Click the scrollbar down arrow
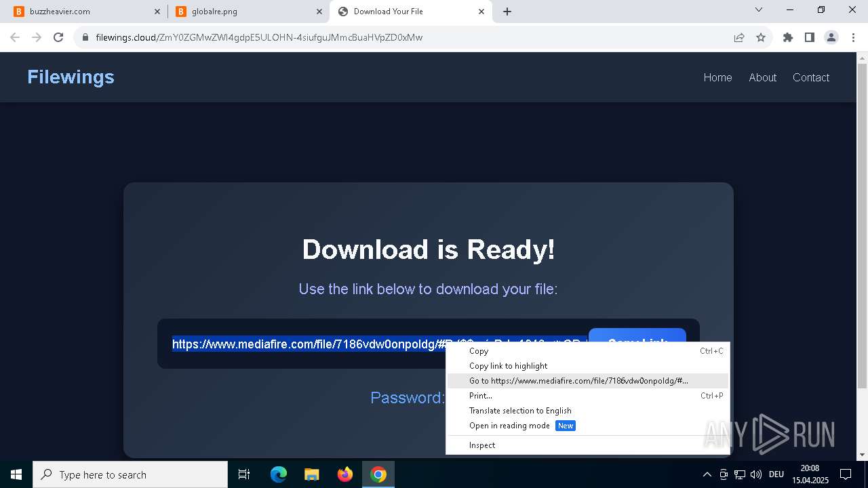The width and height of the screenshot is (868, 488). [x=862, y=455]
